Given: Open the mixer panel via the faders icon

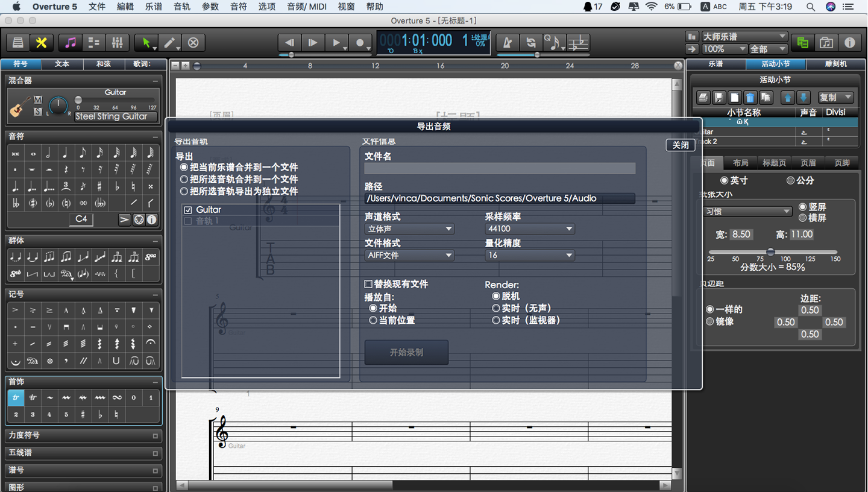Looking at the screenshot, I should click(118, 43).
